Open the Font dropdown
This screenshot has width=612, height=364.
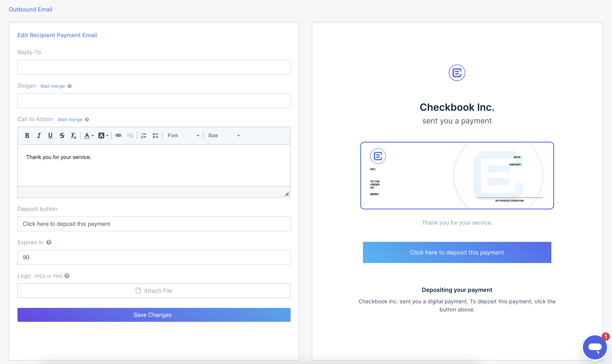[183, 135]
